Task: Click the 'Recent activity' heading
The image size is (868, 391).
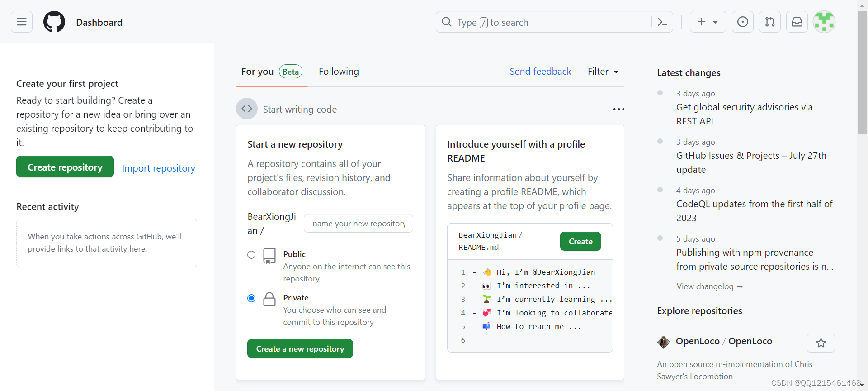Action: click(x=47, y=207)
